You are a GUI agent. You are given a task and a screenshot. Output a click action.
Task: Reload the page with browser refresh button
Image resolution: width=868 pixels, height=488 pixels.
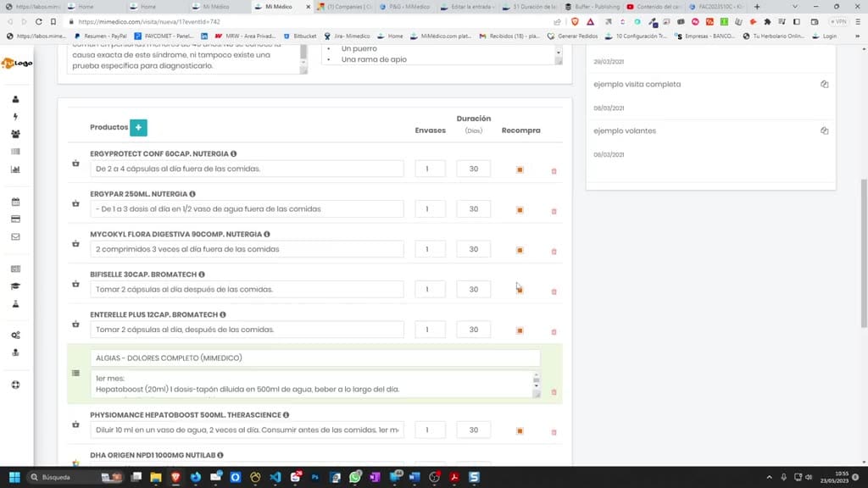click(x=39, y=21)
